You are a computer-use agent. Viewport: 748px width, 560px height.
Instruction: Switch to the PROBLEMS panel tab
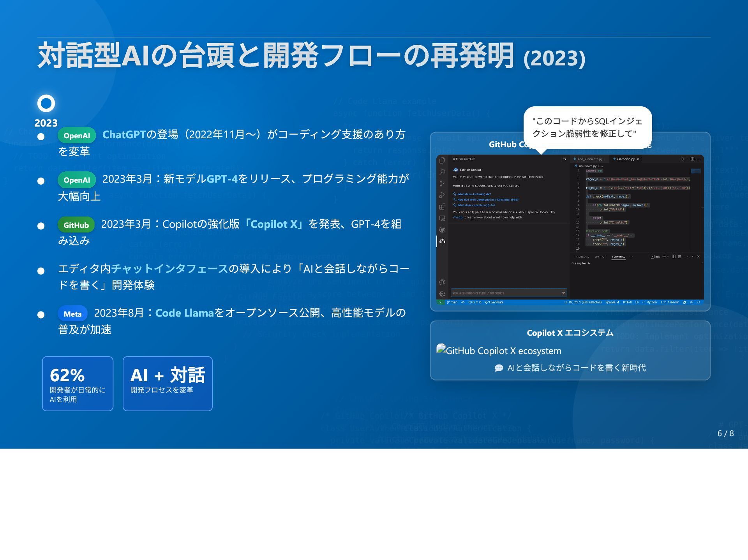[582, 257]
